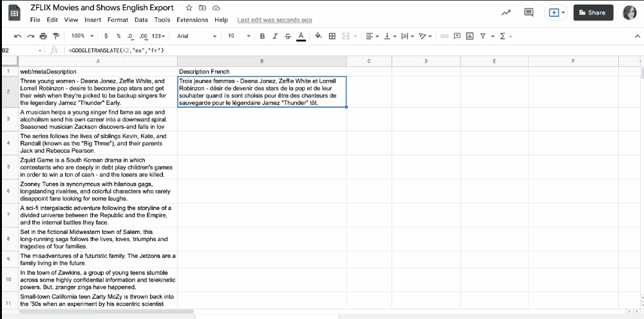Rename the title ZFLIX Movies and Shows
The width and height of the screenshot is (644, 319).
pyautogui.click(x=102, y=8)
